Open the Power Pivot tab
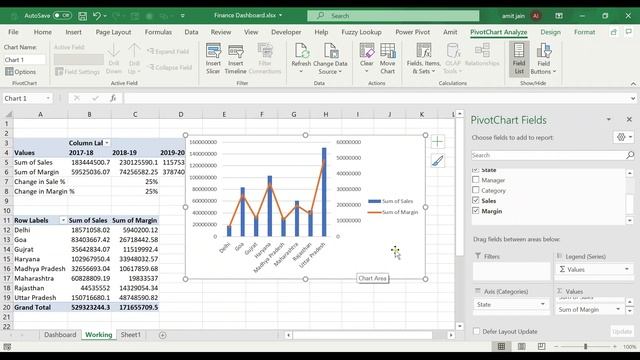This screenshot has width=640, height=360. point(413,32)
